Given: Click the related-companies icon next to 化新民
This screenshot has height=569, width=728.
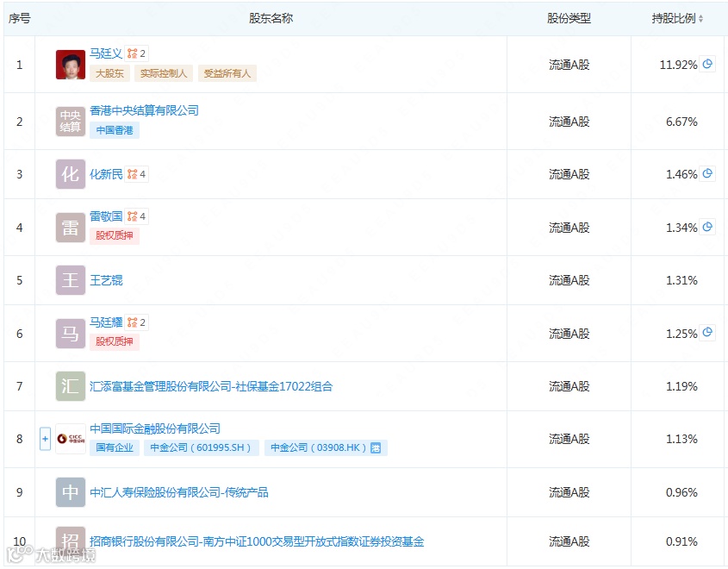Looking at the screenshot, I should 136,174.
